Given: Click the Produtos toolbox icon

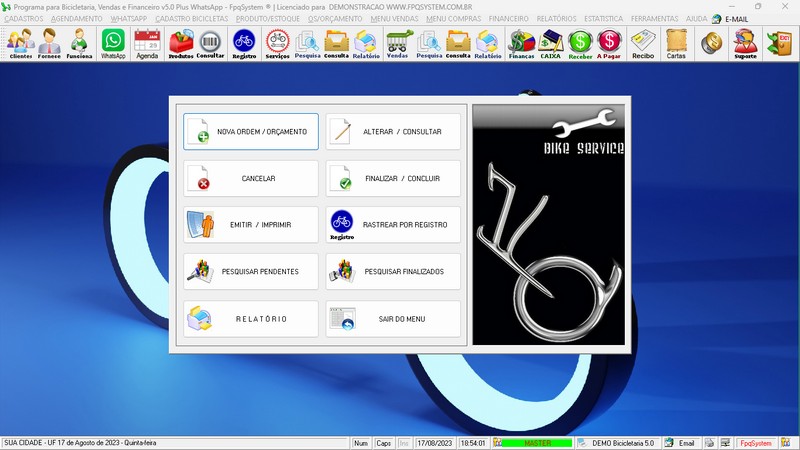Looking at the screenshot, I should pos(181,43).
